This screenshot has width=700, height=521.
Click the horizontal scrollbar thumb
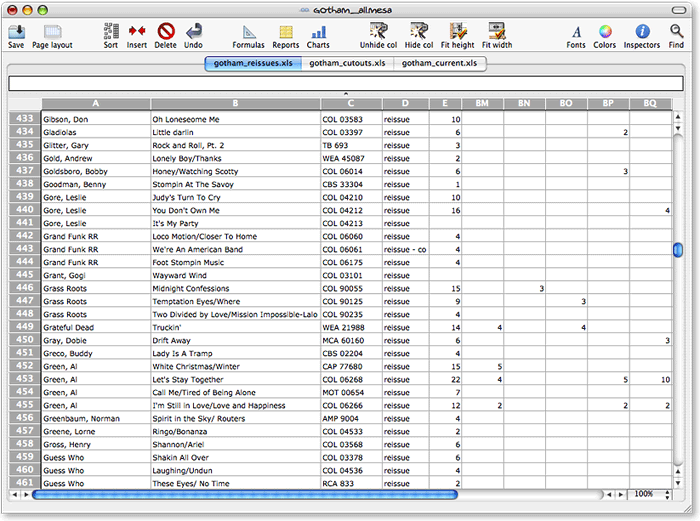245,495
